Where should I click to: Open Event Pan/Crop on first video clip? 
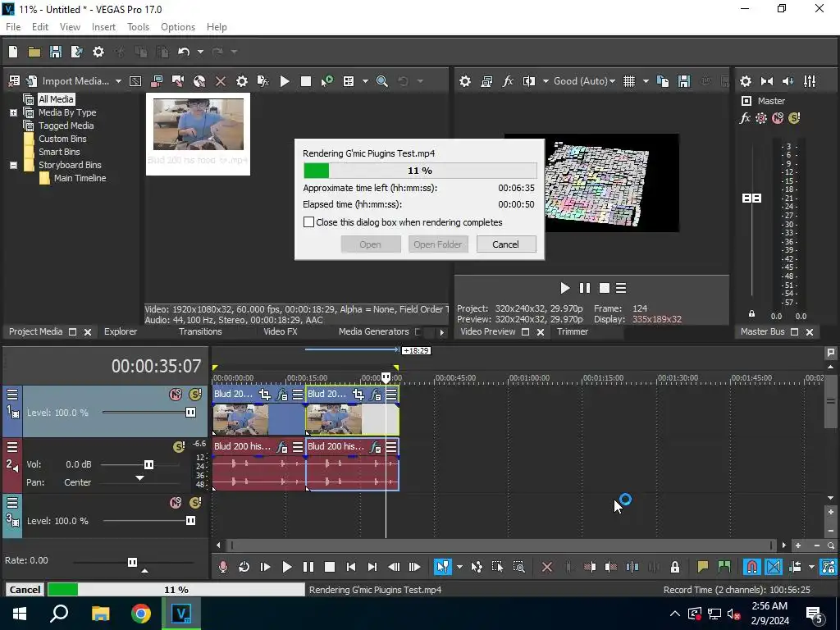(x=265, y=395)
